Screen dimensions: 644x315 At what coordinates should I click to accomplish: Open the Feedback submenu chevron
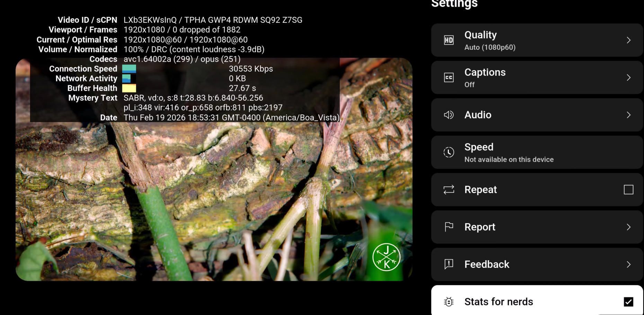click(x=628, y=264)
